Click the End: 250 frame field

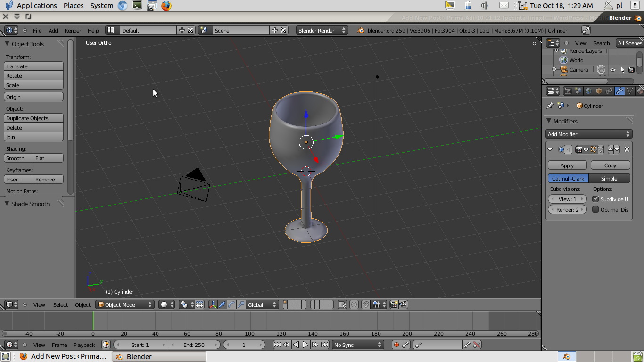click(194, 345)
